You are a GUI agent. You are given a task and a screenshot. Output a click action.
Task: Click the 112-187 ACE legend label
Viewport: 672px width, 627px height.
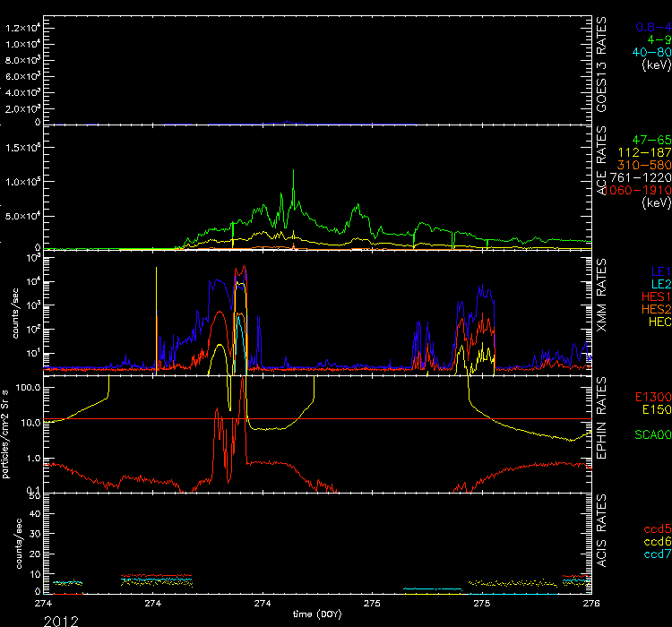pyautogui.click(x=645, y=154)
